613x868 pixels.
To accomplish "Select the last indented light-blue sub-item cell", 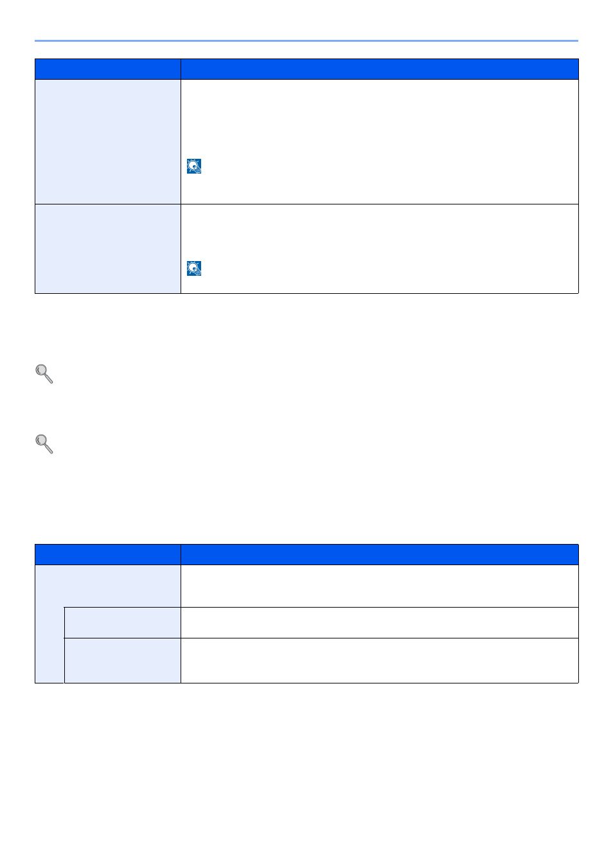I will coord(123,660).
